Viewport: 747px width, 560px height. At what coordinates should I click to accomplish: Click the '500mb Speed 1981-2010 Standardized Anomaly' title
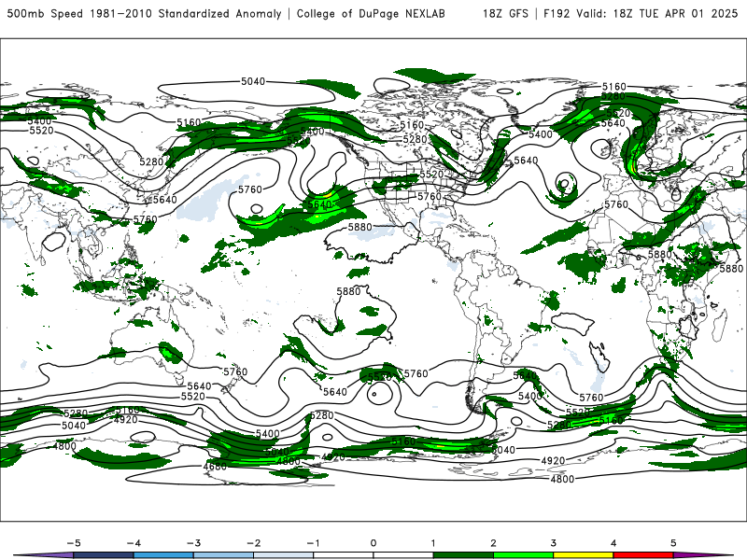click(x=144, y=14)
